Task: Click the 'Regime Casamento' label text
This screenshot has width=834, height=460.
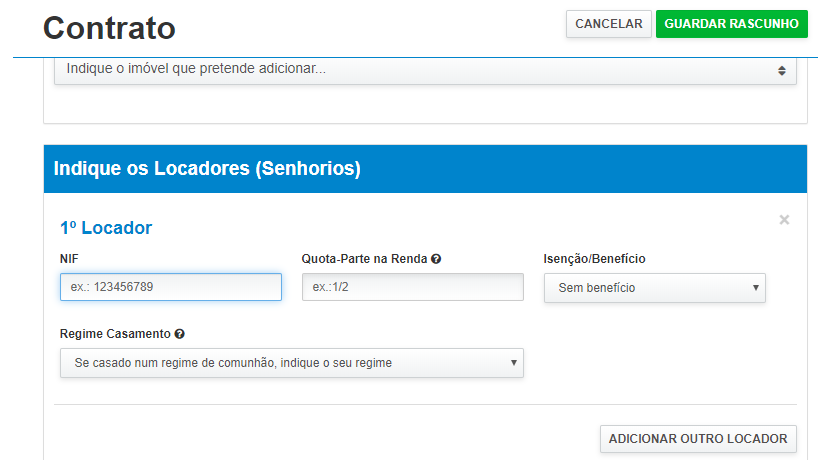Action: pos(115,334)
